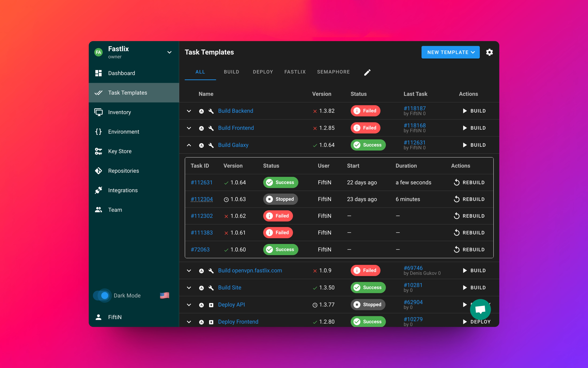
Task: Switch to the ALL tab
Action: (200, 72)
